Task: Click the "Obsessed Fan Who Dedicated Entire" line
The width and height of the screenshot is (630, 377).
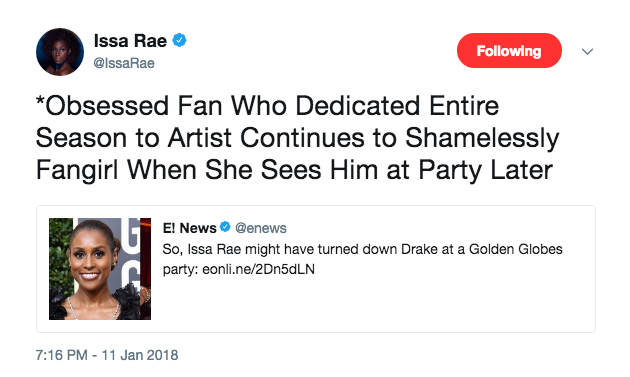Action: pos(268,106)
